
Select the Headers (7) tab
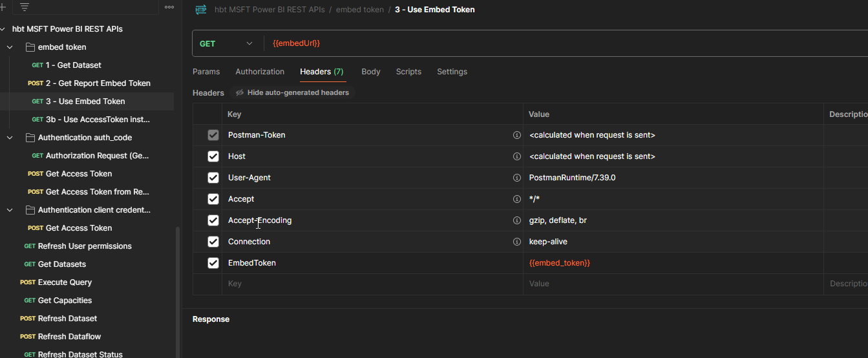[x=322, y=72]
